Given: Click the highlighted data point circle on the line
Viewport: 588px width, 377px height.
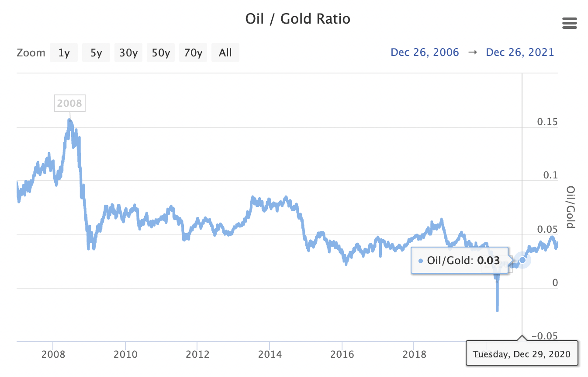Looking at the screenshot, I should (522, 260).
